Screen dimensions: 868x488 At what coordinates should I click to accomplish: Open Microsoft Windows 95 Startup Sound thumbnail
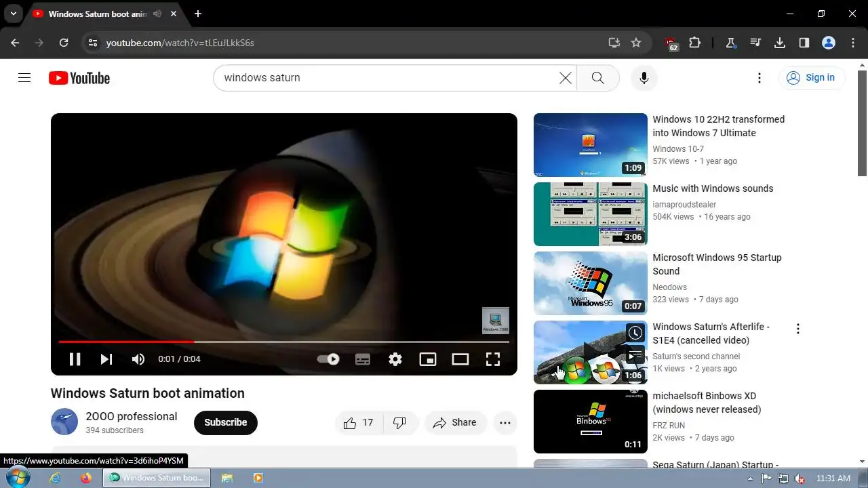pos(591,283)
